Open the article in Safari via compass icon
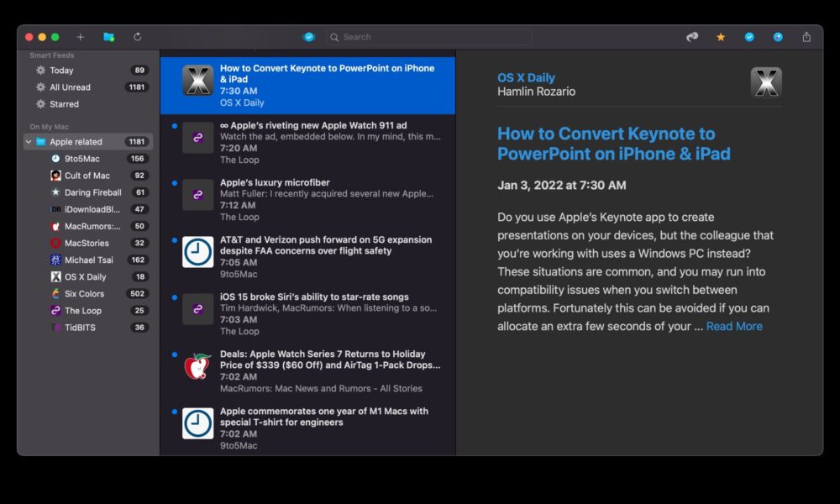 tap(778, 37)
